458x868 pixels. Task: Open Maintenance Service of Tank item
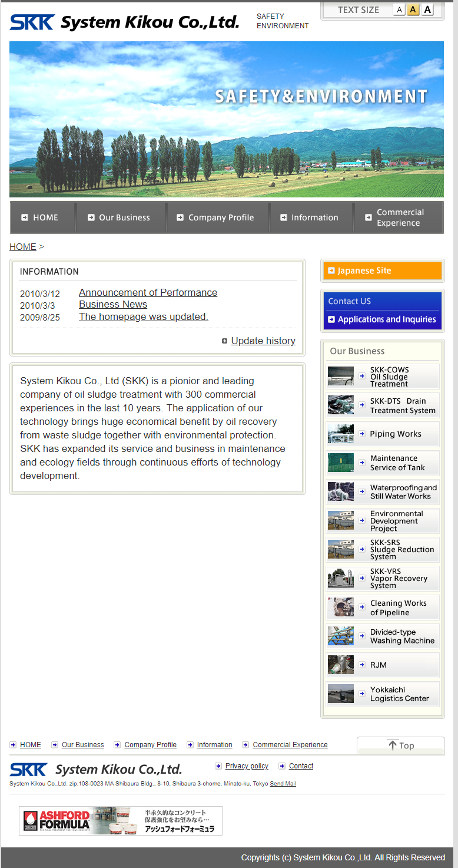pyautogui.click(x=383, y=463)
